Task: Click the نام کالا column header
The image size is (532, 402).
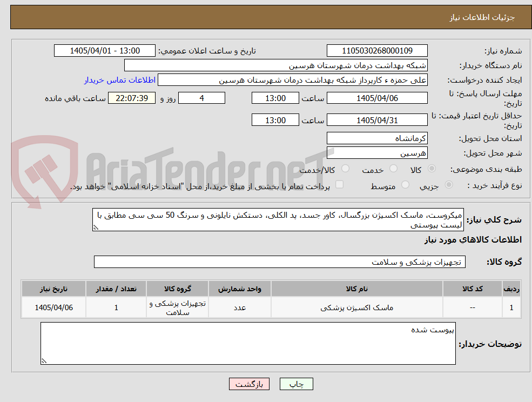Action: point(356,289)
